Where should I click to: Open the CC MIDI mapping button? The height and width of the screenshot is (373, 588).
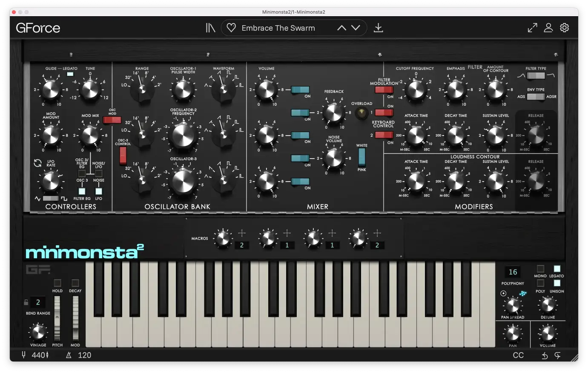click(x=518, y=355)
